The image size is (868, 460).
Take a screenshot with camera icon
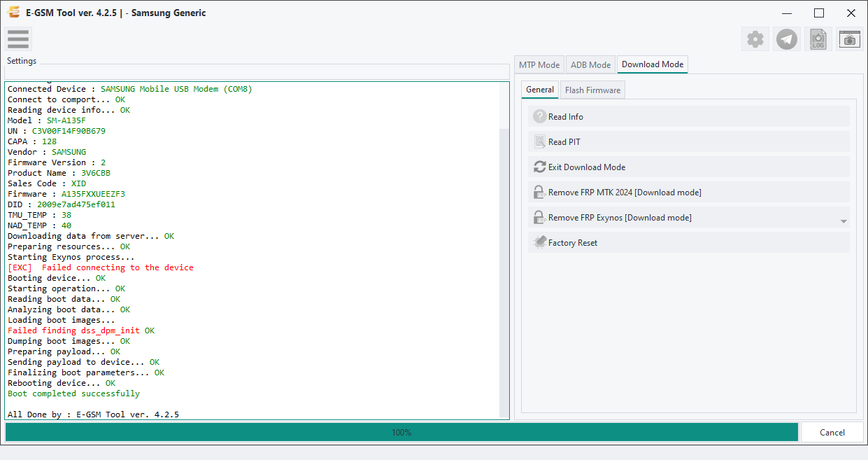pyautogui.click(x=850, y=39)
